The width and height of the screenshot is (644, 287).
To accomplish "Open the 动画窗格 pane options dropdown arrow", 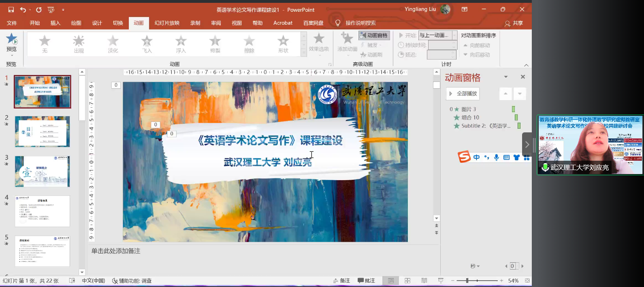I will [505, 77].
